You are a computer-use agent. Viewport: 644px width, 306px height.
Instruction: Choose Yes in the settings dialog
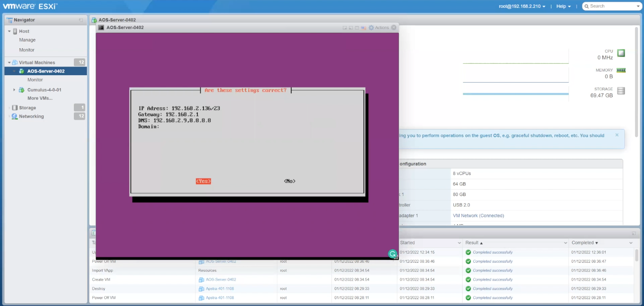[203, 181]
